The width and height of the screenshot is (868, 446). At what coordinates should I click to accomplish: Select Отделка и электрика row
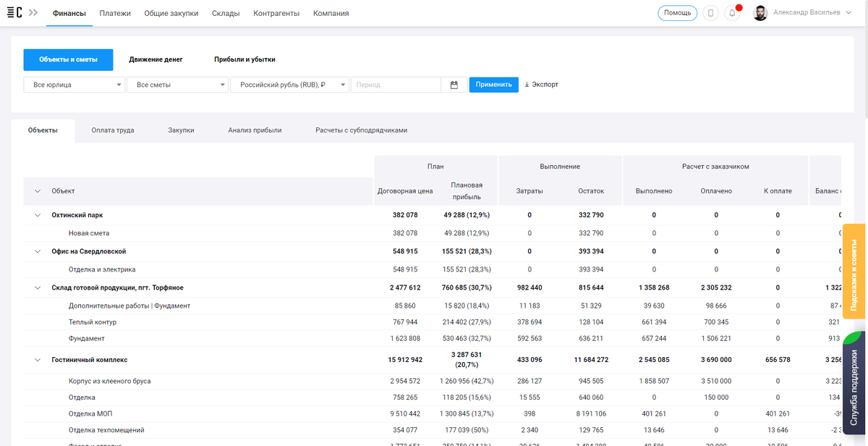click(433, 269)
